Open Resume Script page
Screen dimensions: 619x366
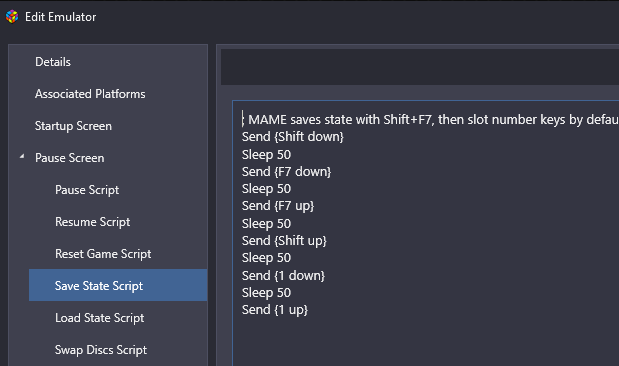click(92, 222)
